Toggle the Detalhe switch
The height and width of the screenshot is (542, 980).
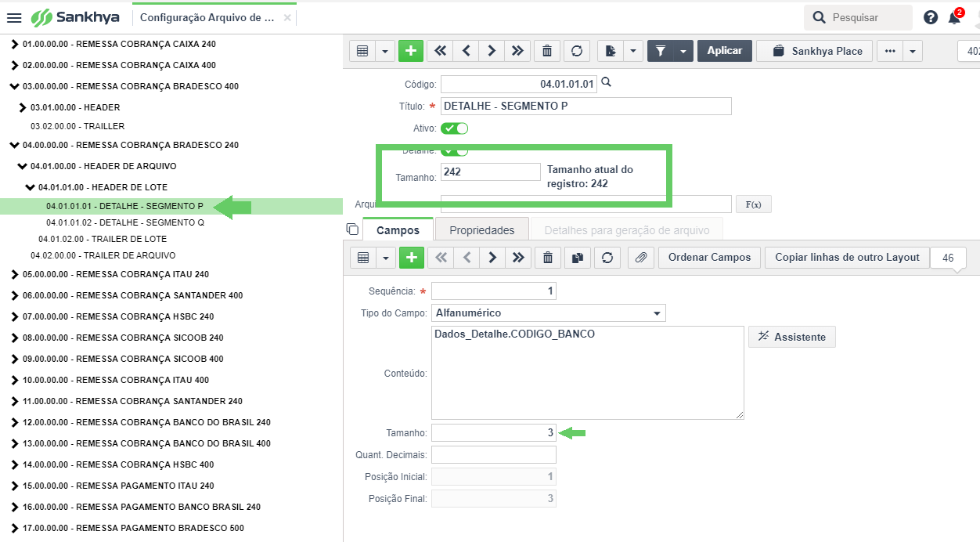click(455, 150)
